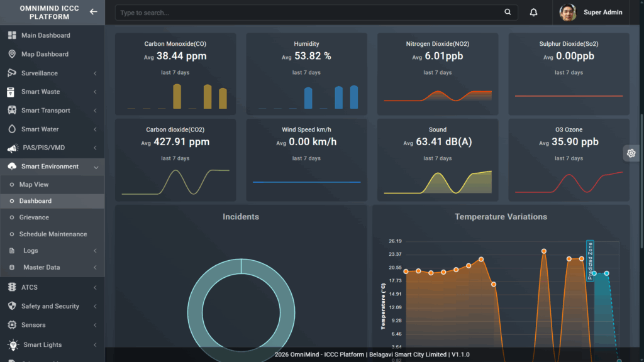Viewport: 644px width, 362px height.
Task: Open the Safety and Security menu
Action: point(50,307)
